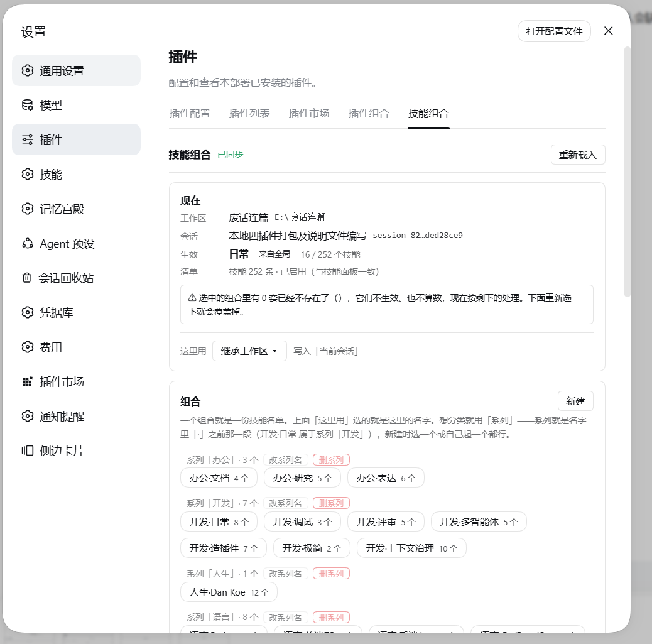Screen dimensions: 652x644
Task: Click the 打开配置文件 button
Action: [554, 31]
